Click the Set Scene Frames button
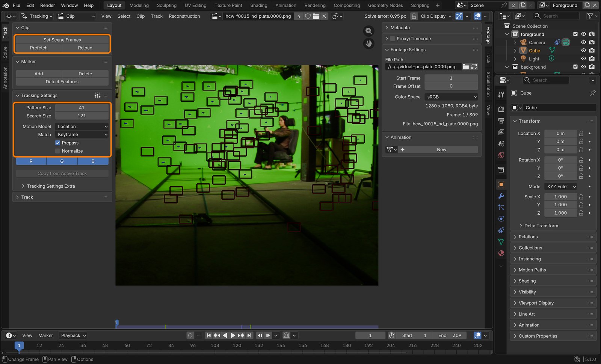This screenshot has height=364, width=601. coord(62,40)
